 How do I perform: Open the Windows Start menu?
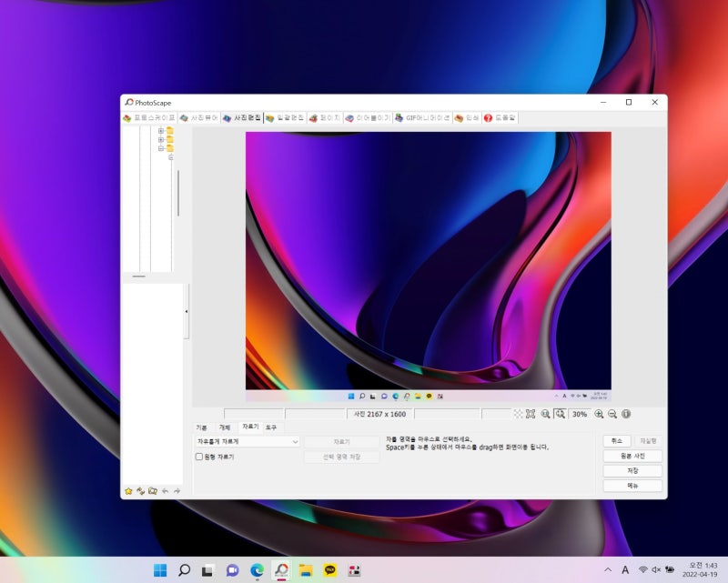pos(160,570)
